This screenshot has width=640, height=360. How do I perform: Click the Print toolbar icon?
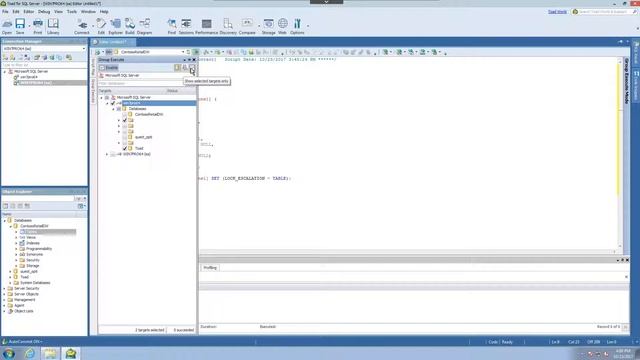point(38,26)
